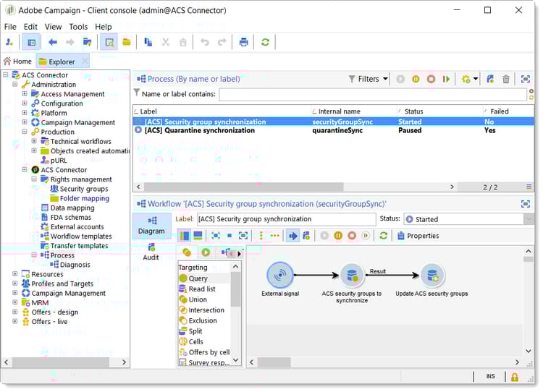Pause selected process using yellow pause icon
Image resolution: width=543 pixels, height=392 pixels.
pos(416,80)
